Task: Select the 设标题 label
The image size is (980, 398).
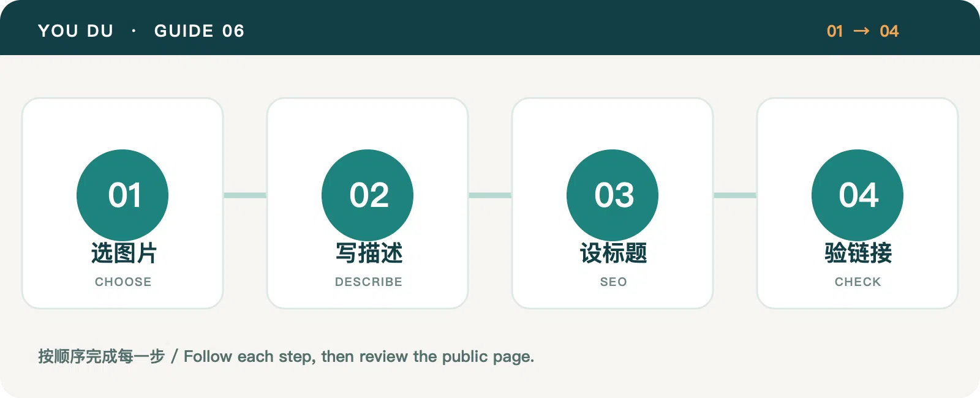Action: (x=614, y=253)
